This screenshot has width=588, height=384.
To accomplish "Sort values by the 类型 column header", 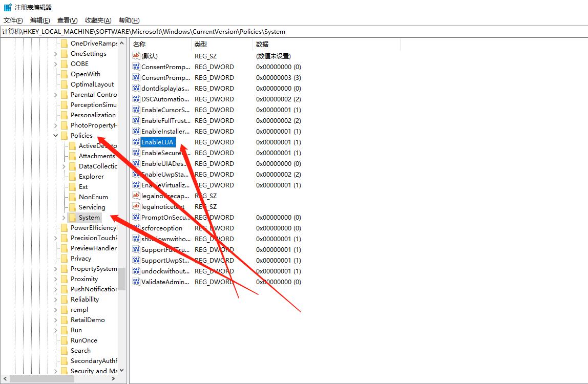I will [222, 44].
